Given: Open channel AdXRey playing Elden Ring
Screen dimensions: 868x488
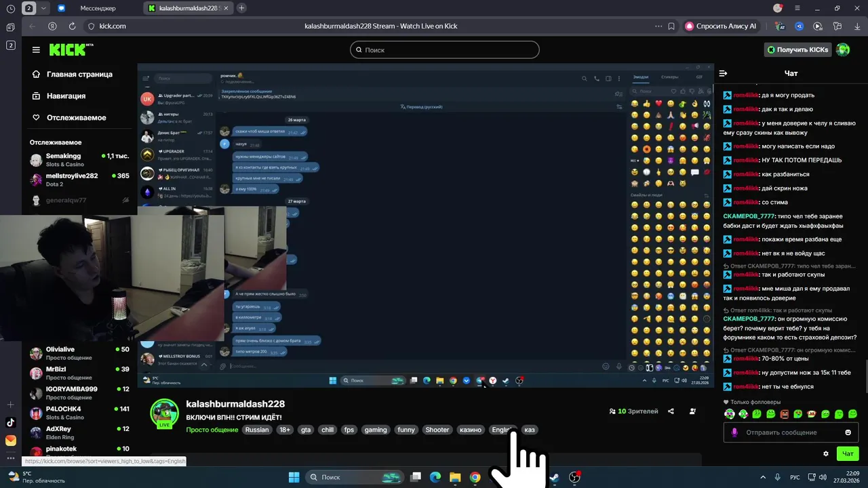Looking at the screenshot, I should coord(79,432).
